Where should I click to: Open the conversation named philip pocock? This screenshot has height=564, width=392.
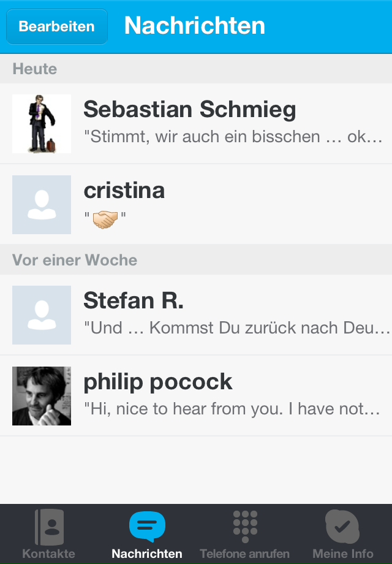[158, 382]
